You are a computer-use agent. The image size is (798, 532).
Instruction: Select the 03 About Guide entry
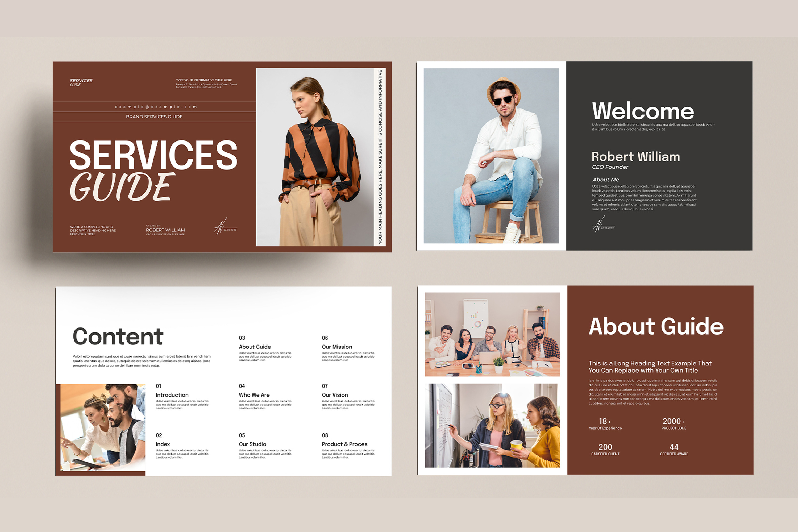265,348
